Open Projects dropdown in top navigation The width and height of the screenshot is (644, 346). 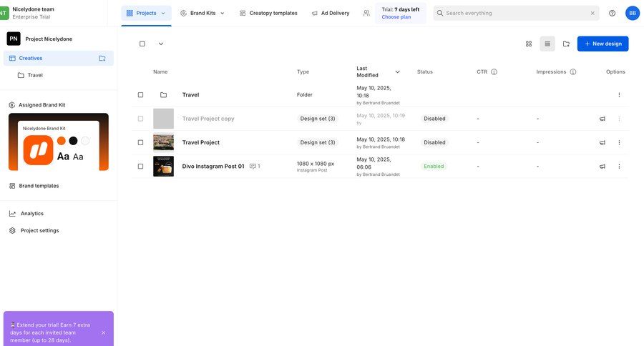point(146,13)
